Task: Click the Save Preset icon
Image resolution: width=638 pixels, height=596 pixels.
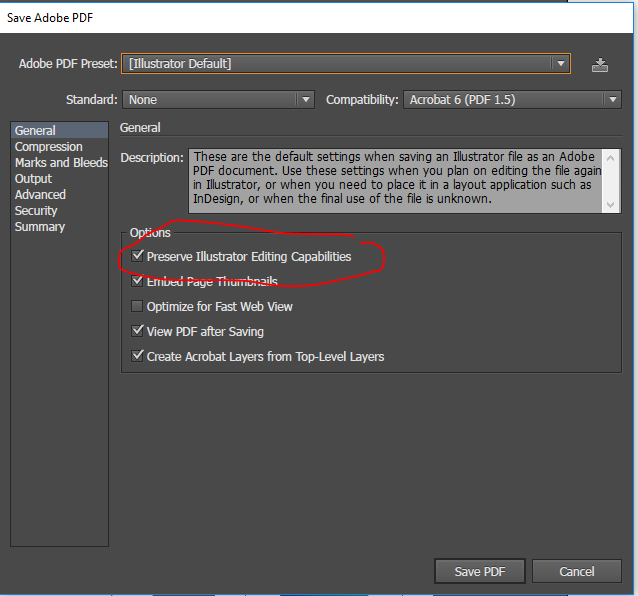Action: click(x=600, y=65)
